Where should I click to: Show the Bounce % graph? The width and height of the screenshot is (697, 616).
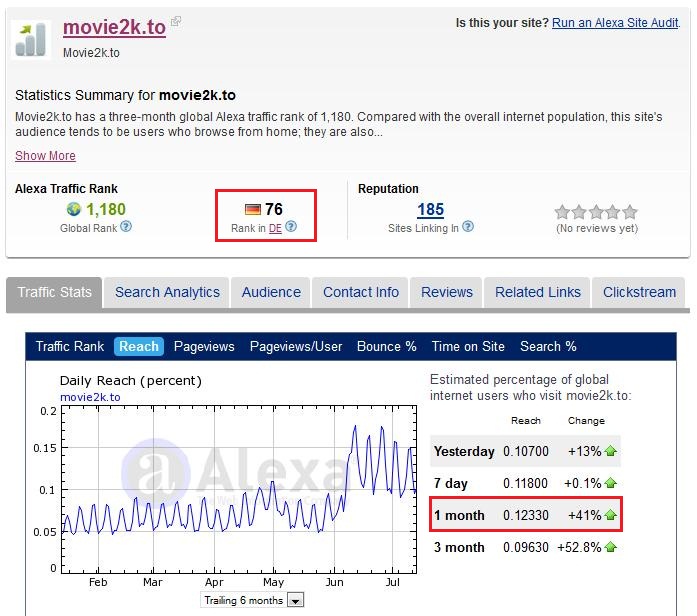[387, 346]
